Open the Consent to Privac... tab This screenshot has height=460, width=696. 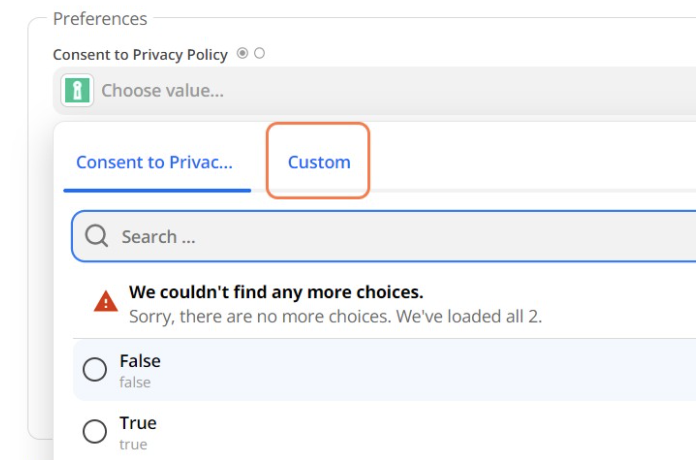tap(154, 162)
